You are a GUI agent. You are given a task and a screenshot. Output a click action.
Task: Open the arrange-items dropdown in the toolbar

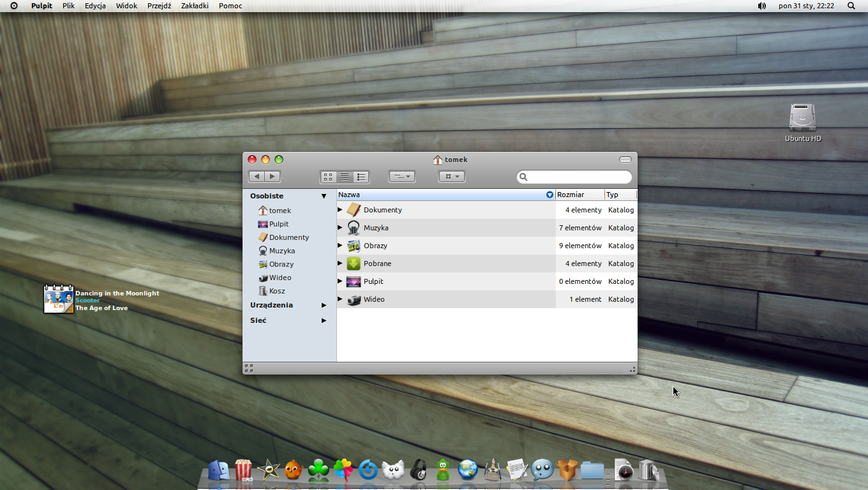click(451, 177)
